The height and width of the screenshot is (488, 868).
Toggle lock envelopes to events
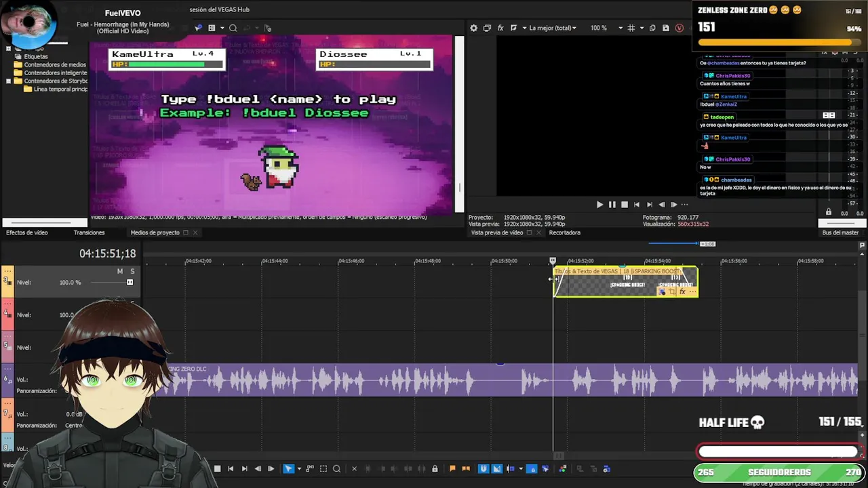pyautogui.click(x=532, y=468)
